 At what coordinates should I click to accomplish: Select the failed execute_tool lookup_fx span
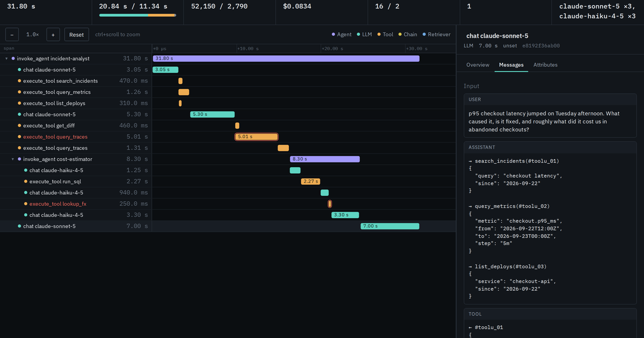click(76, 204)
